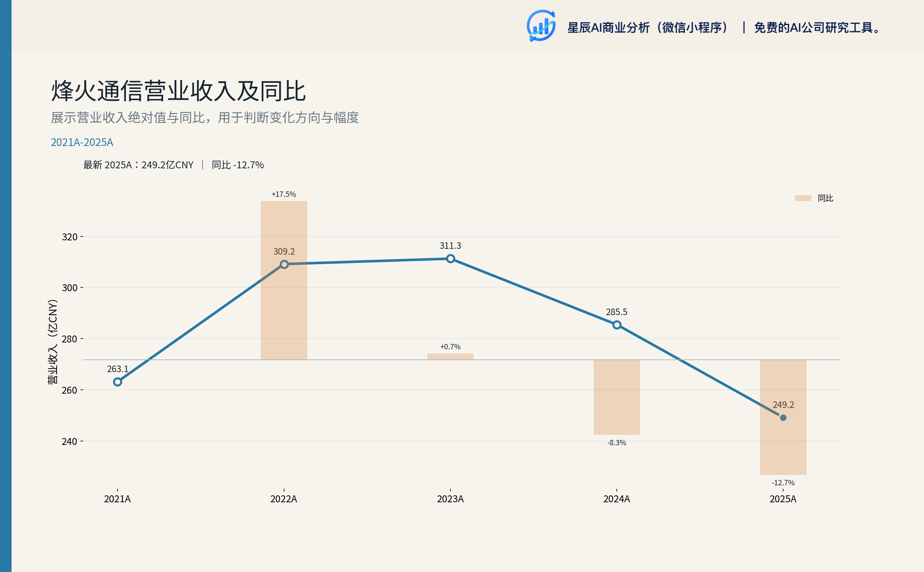Click the chart title 烽火通信营业收入及同比
The height and width of the screenshot is (572, 924).
(x=178, y=91)
